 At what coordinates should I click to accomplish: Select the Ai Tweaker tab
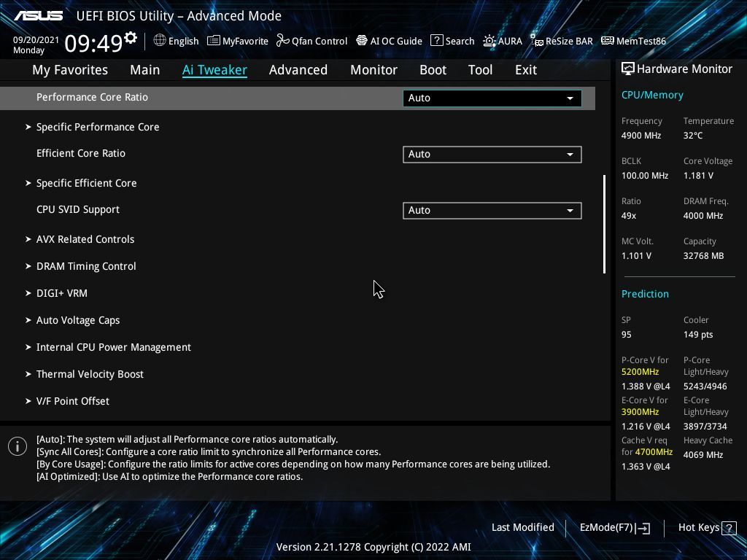pos(214,70)
